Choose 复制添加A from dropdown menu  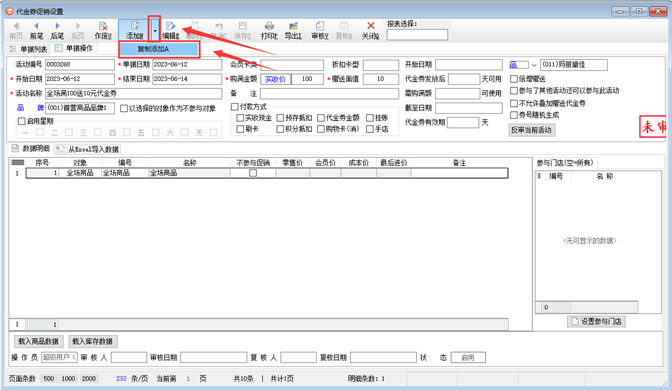[x=159, y=49]
